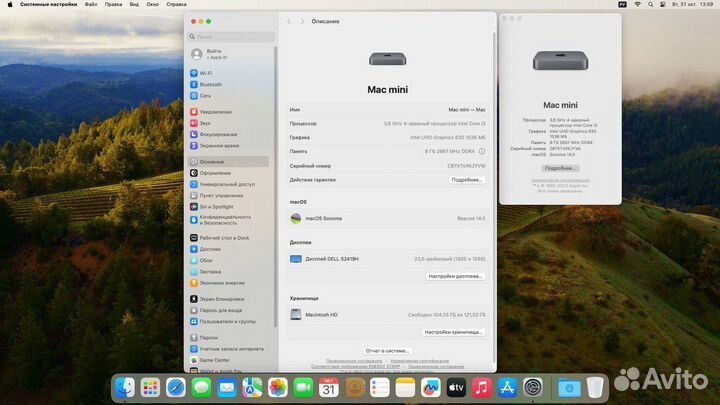Open the Окно menu
This screenshot has height=405, width=720.
pos(152,4)
